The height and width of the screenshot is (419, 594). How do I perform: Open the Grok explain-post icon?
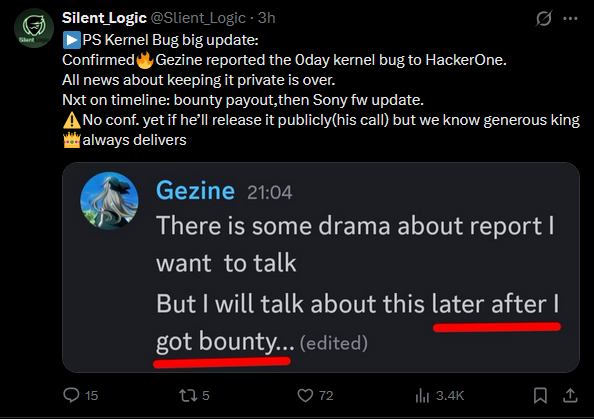pyautogui.click(x=544, y=18)
